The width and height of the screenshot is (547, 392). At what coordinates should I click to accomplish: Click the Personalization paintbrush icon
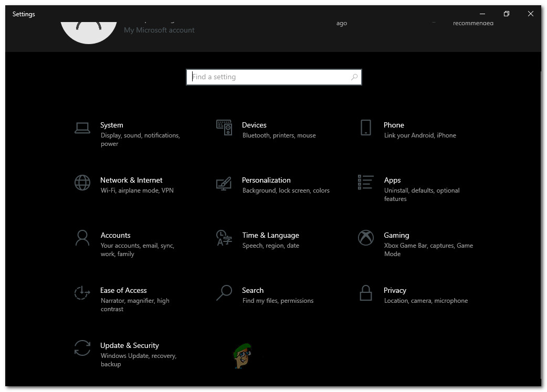[224, 183]
